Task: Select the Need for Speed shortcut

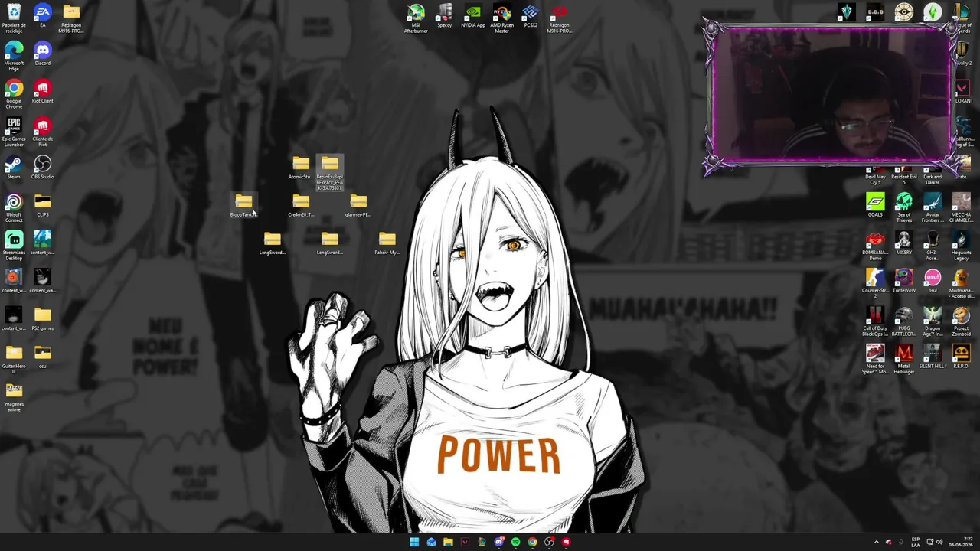Action: tap(875, 360)
